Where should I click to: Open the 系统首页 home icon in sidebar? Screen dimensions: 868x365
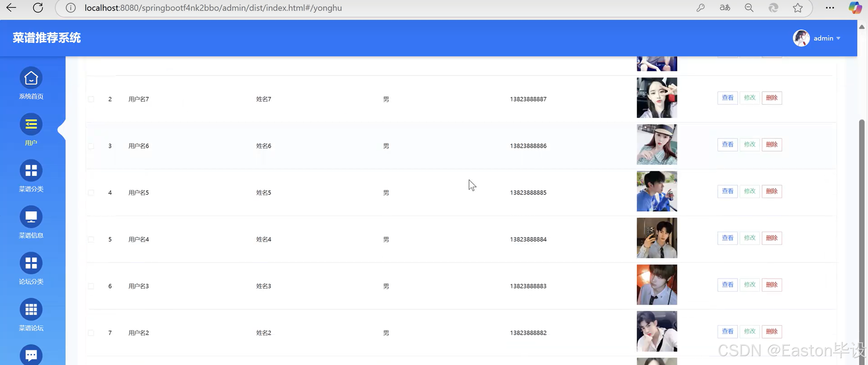tap(31, 78)
